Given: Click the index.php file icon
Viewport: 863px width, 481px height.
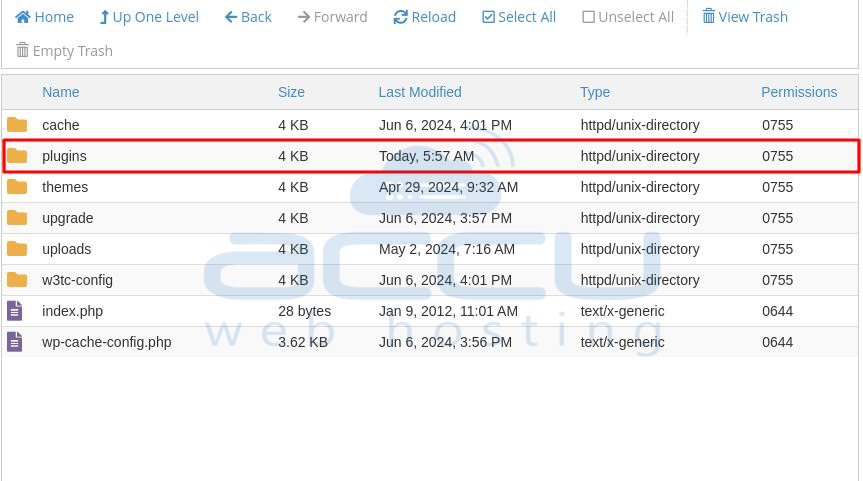Looking at the screenshot, I should coord(15,311).
